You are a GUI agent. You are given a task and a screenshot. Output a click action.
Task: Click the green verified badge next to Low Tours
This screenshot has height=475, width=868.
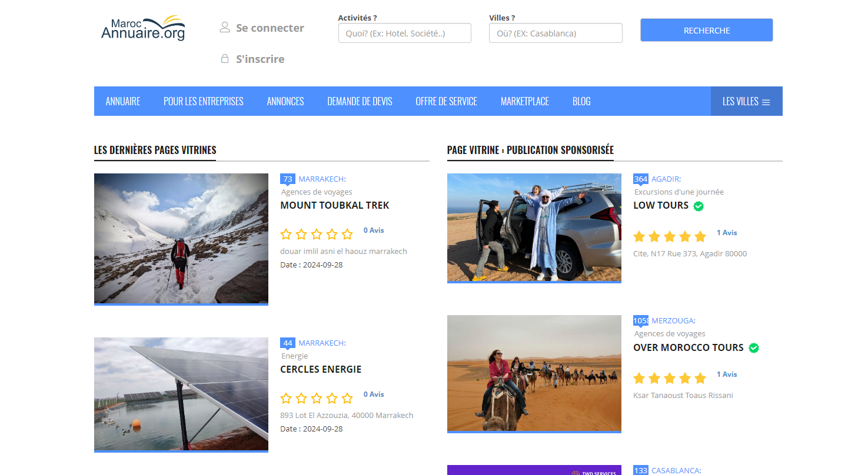click(699, 206)
